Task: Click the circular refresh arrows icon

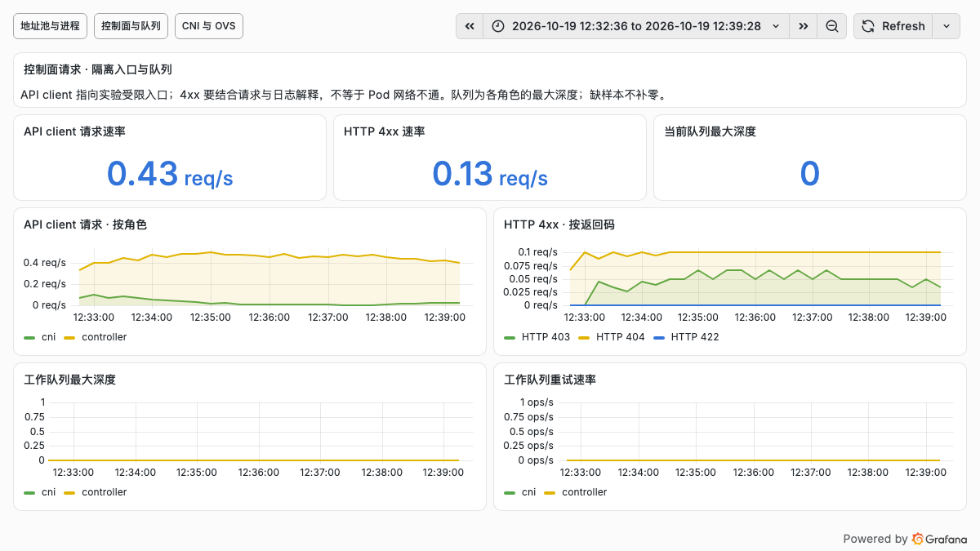Action: coord(868,26)
